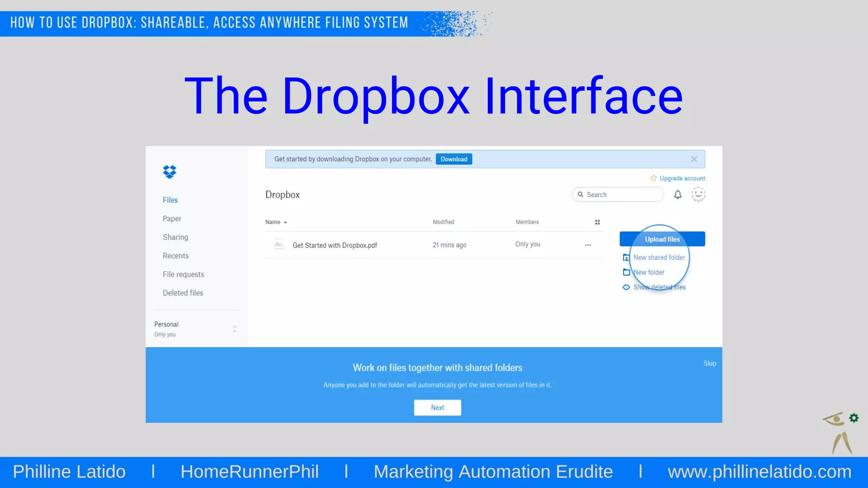Switch to grid view icon
The image size is (868, 488).
click(x=597, y=222)
